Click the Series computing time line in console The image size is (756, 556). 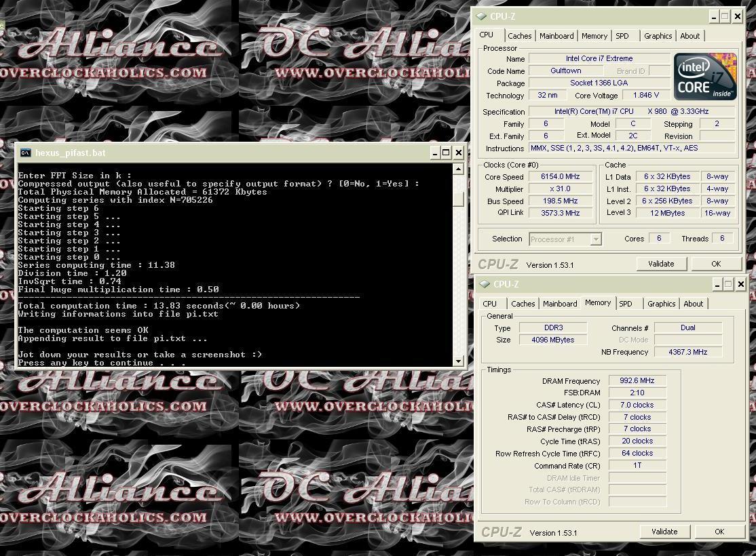(96, 265)
